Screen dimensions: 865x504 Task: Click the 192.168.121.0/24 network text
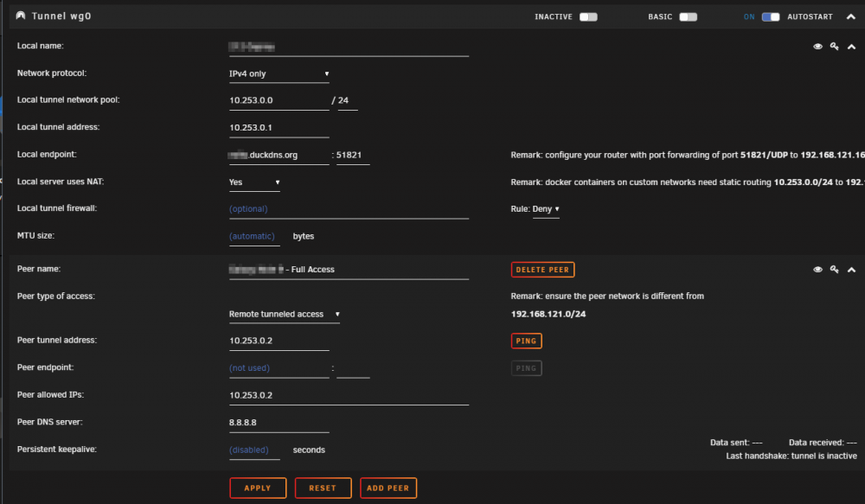(x=548, y=315)
